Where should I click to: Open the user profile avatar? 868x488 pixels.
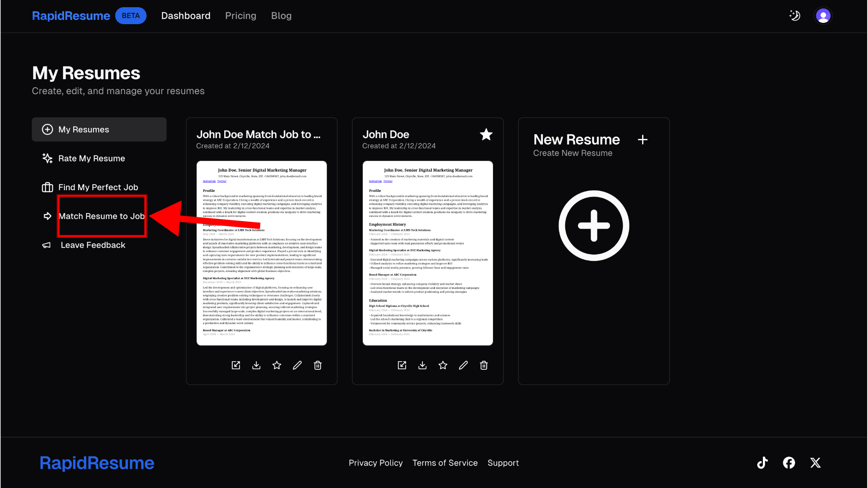[823, 16]
